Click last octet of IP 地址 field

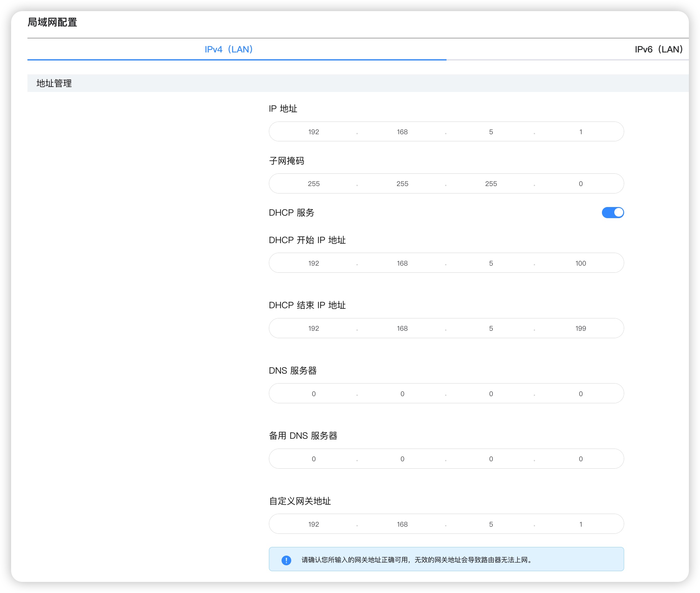(580, 132)
